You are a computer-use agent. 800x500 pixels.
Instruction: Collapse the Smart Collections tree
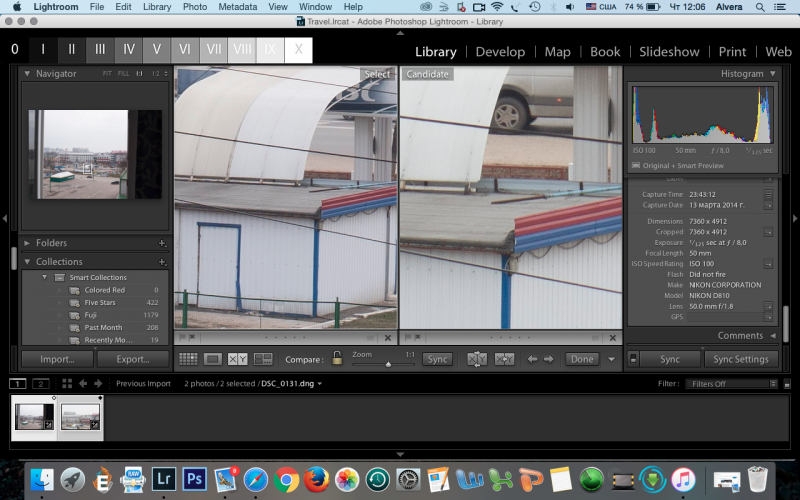[x=44, y=278]
